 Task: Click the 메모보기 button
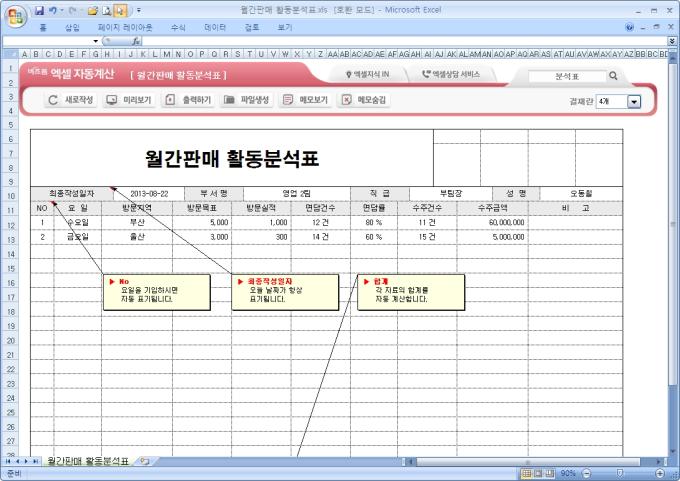coord(305,100)
